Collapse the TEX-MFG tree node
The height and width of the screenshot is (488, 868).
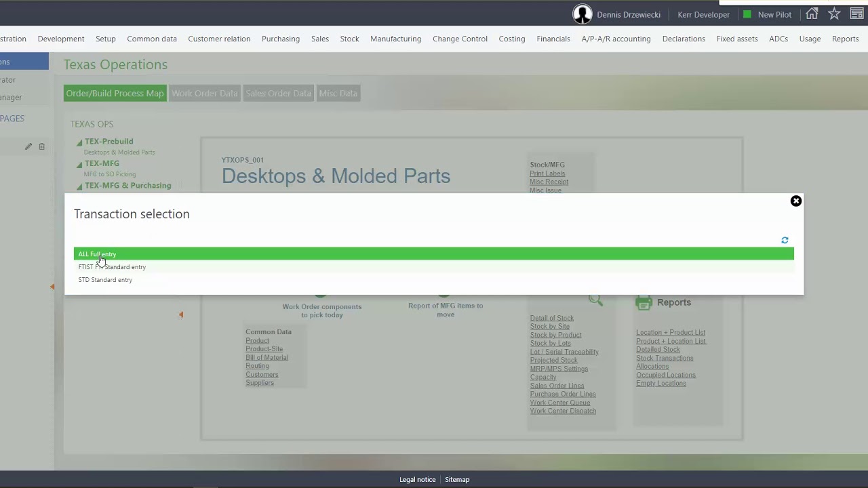tap(79, 164)
